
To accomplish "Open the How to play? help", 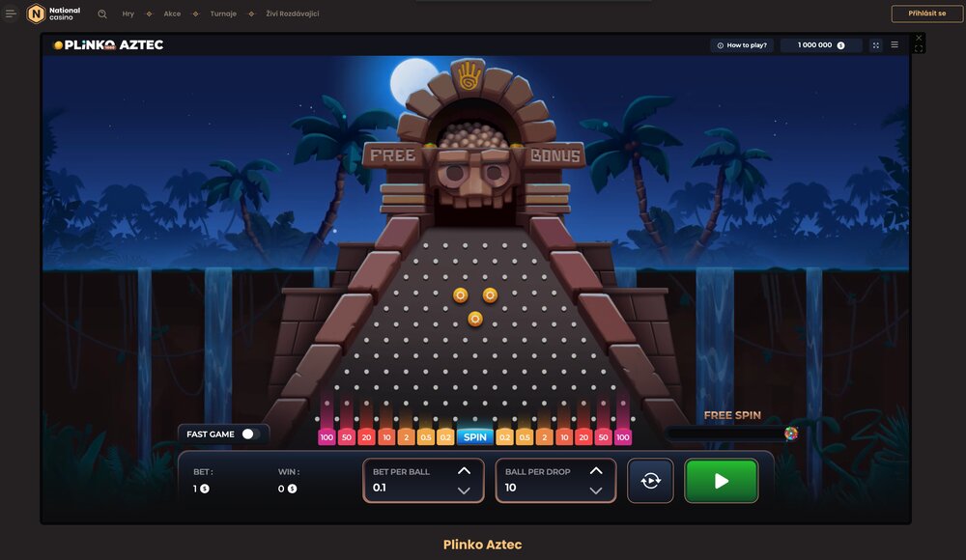I will (x=742, y=45).
